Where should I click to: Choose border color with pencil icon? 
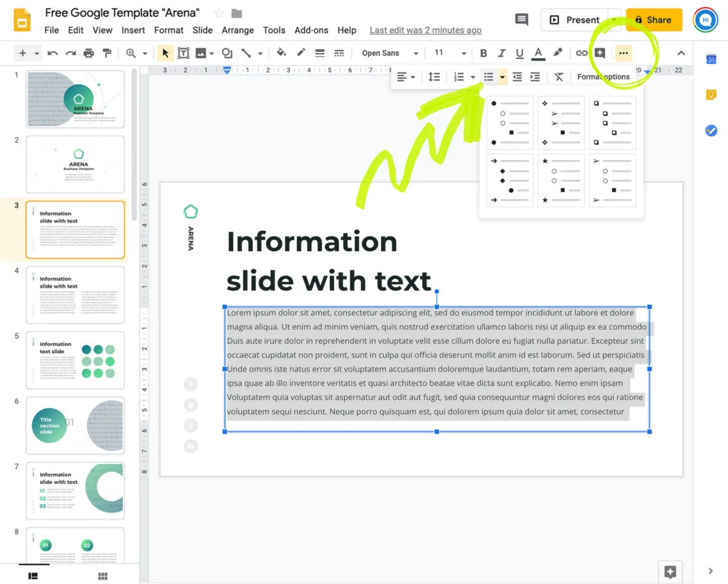(301, 53)
